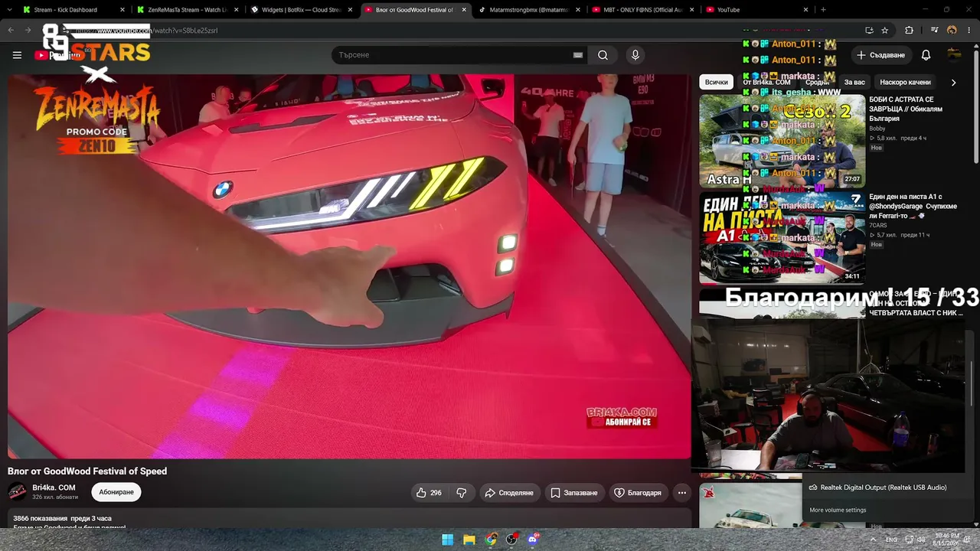Viewport: 980px width, 551px height.
Task: Click the browser address bar URL
Action: (x=145, y=31)
